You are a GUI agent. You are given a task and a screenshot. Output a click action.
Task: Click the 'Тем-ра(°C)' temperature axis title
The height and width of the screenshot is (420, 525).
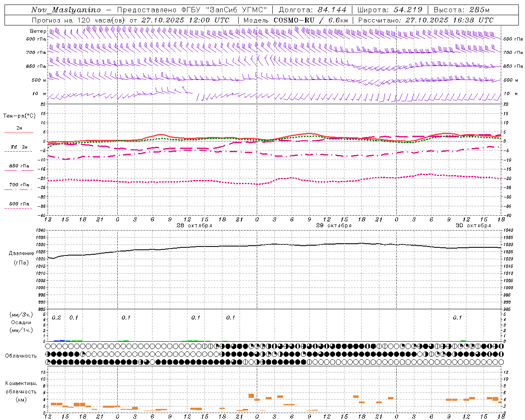coord(19,116)
